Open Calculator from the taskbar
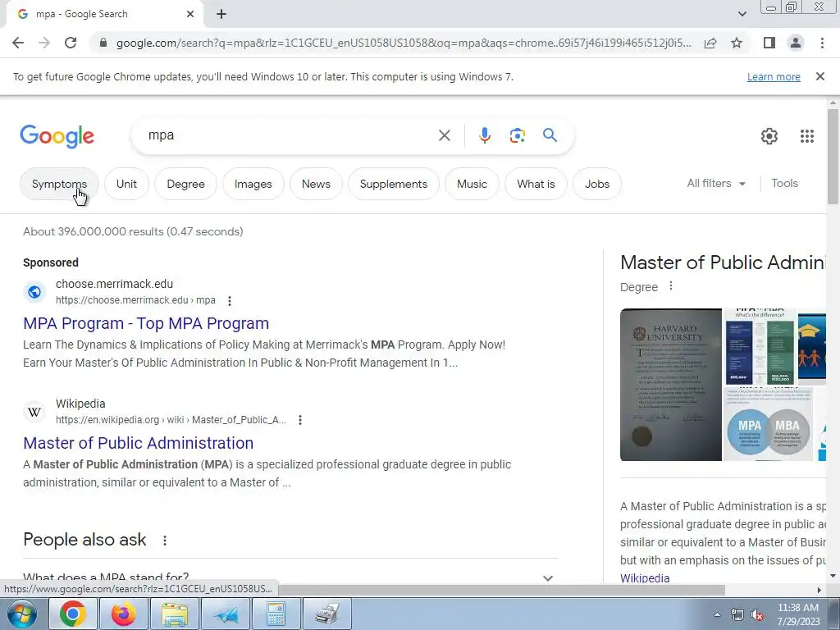Viewport: 840px width, 630px height. click(x=276, y=614)
